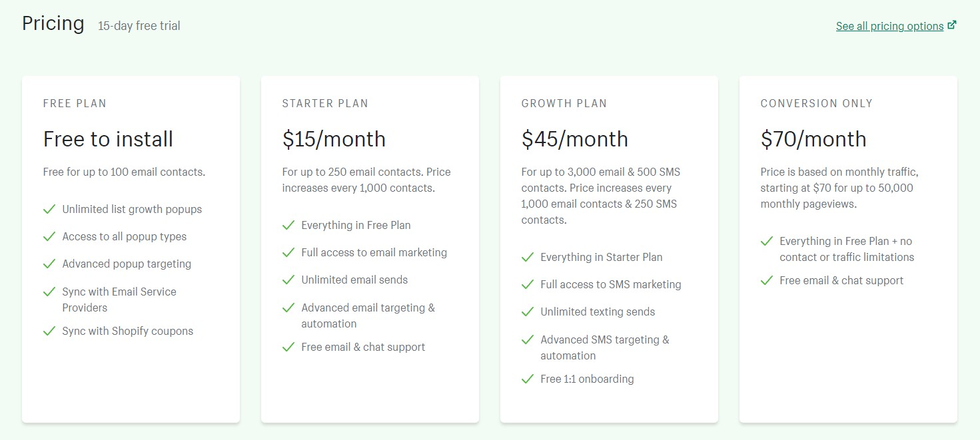Viewport: 980px width, 440px height.
Task: Click Unlimited texting sends feature text
Action: point(598,312)
